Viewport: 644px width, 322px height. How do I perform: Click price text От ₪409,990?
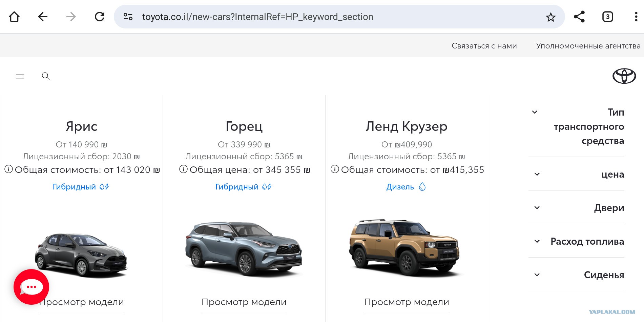[x=407, y=145]
